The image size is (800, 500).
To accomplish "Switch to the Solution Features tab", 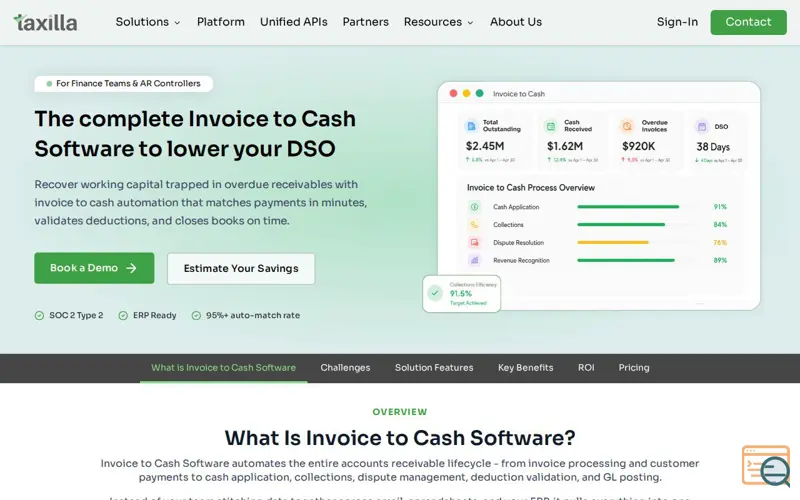I will (434, 368).
